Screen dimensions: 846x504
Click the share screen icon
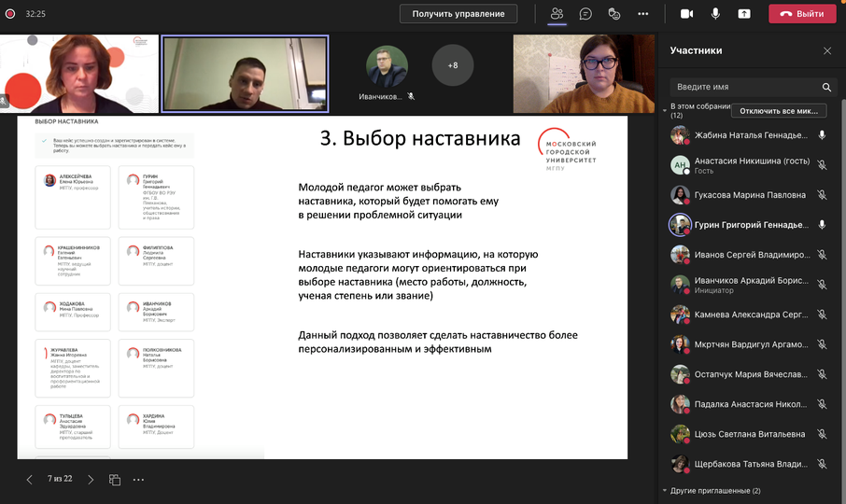click(x=743, y=14)
